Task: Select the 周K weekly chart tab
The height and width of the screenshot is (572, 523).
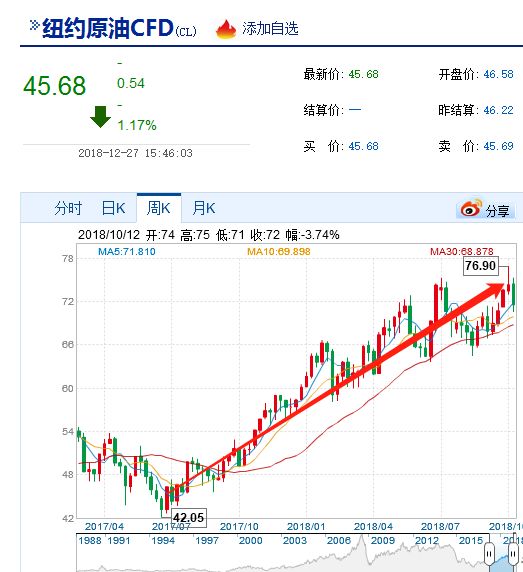Action: [x=159, y=208]
